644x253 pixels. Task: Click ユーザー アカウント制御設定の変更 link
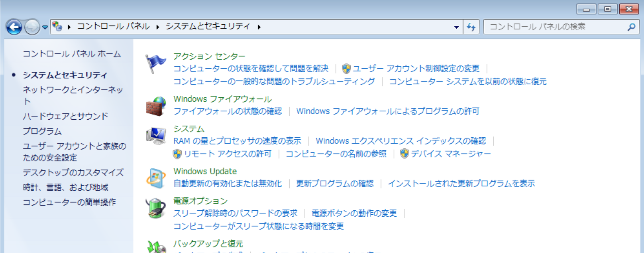click(x=416, y=69)
